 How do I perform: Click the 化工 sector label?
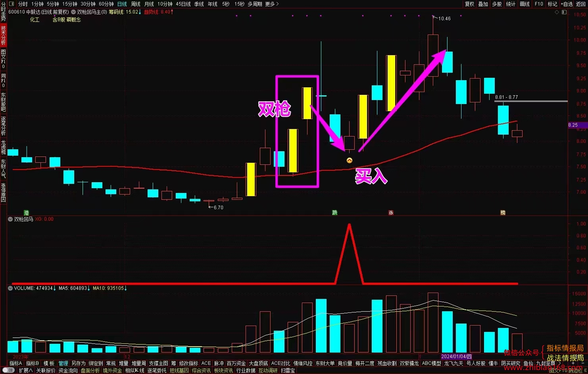[35, 19]
